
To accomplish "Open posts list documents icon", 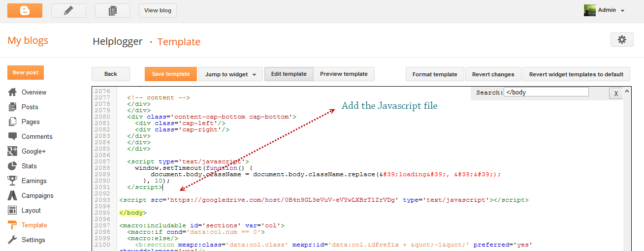I will pos(112,10).
